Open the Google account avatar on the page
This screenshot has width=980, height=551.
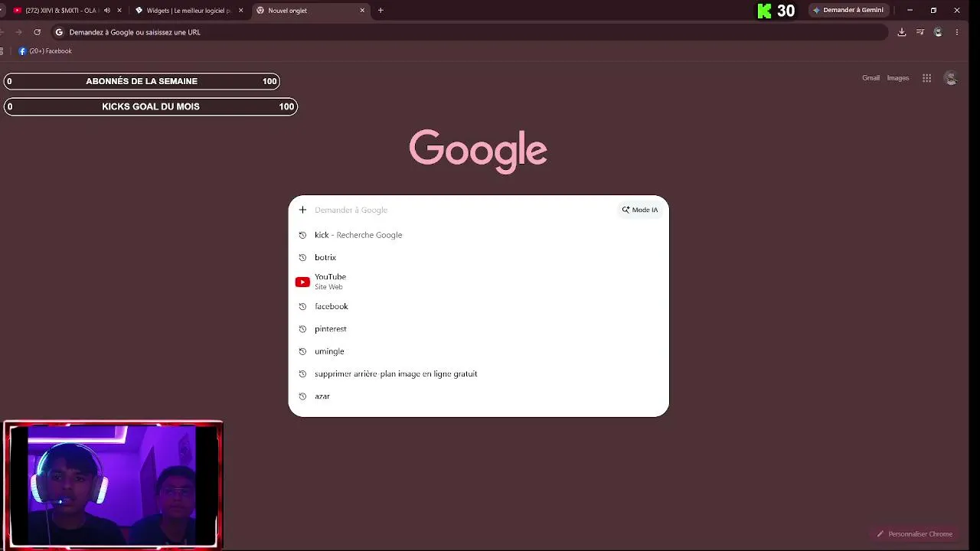click(951, 78)
